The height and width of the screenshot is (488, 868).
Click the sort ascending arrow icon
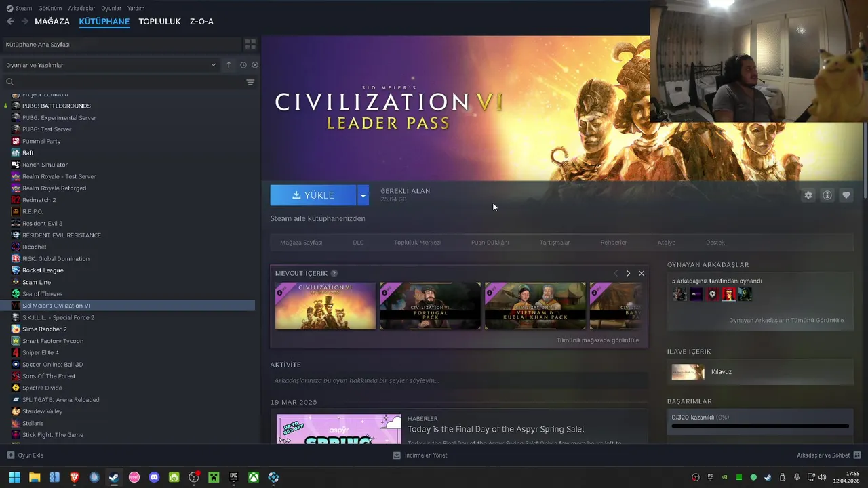229,65
